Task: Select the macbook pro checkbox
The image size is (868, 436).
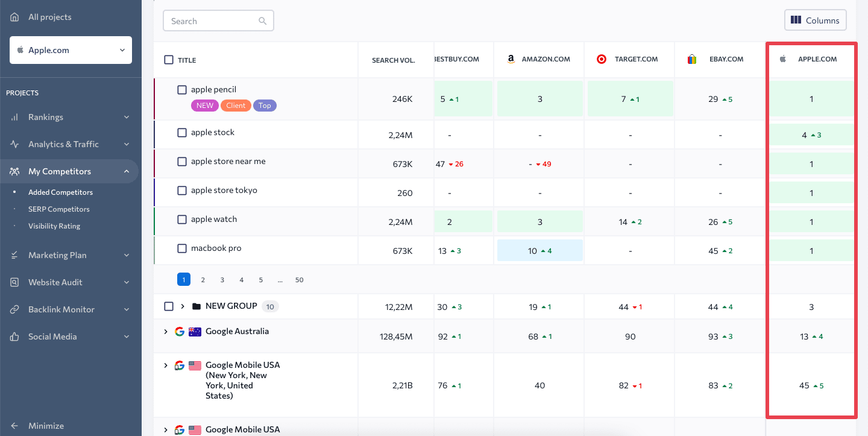Action: coord(182,248)
